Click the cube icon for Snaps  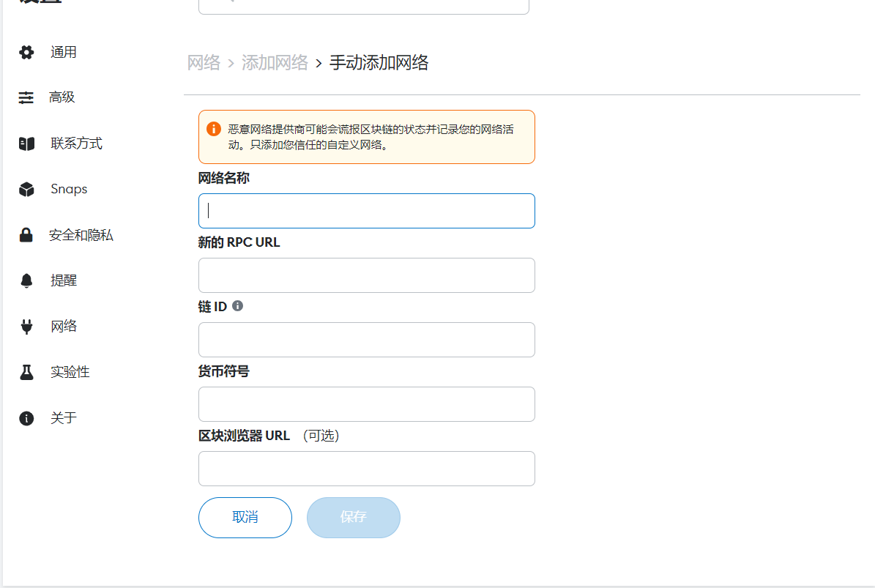26,190
